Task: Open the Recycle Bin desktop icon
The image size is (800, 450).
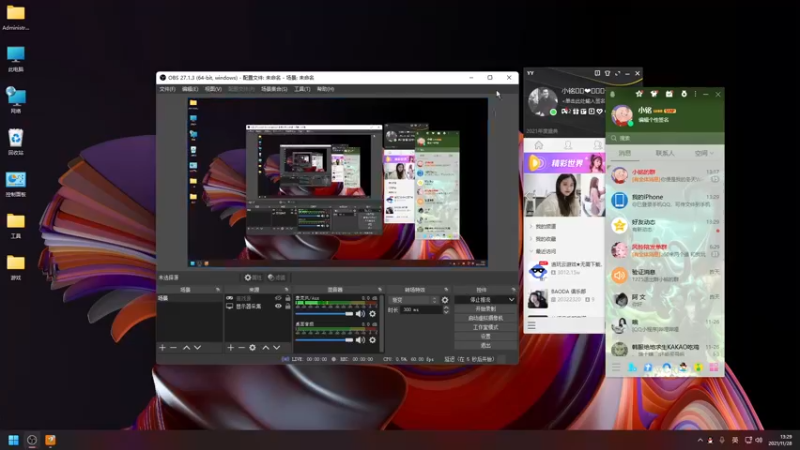Action: click(16, 141)
